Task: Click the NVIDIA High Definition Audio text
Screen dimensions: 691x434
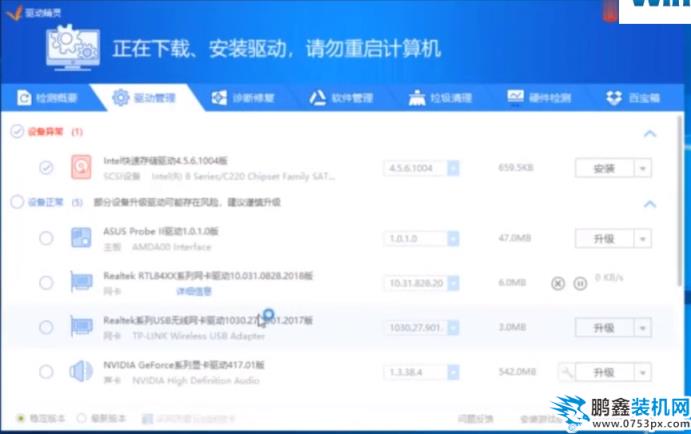Action: (196, 380)
